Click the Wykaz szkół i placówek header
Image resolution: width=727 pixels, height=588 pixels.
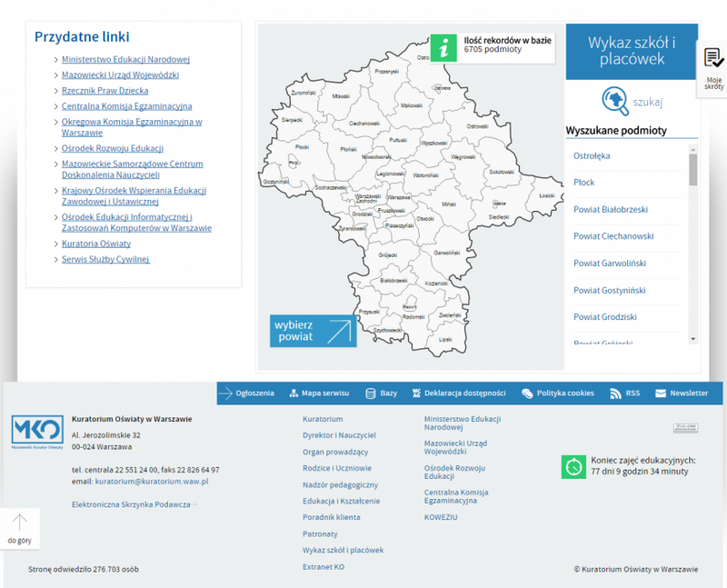[632, 51]
